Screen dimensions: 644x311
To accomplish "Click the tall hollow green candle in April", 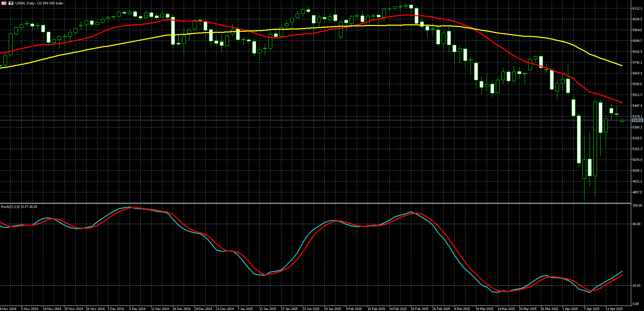I will 595,139.
